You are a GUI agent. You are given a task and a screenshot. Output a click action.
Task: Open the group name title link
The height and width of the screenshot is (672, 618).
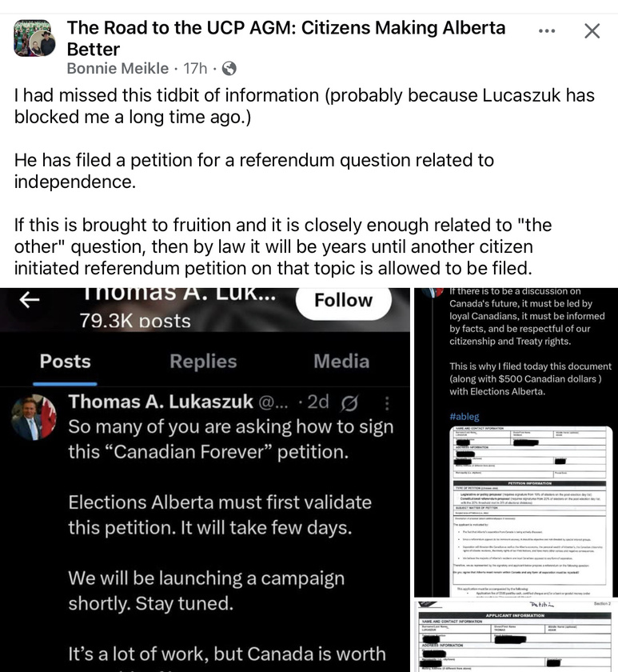click(286, 38)
